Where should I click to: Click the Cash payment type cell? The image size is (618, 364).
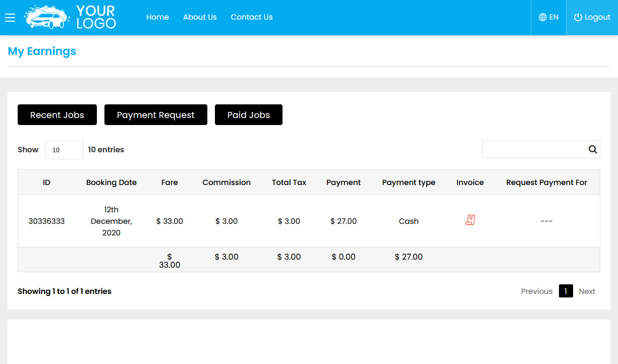(x=409, y=221)
